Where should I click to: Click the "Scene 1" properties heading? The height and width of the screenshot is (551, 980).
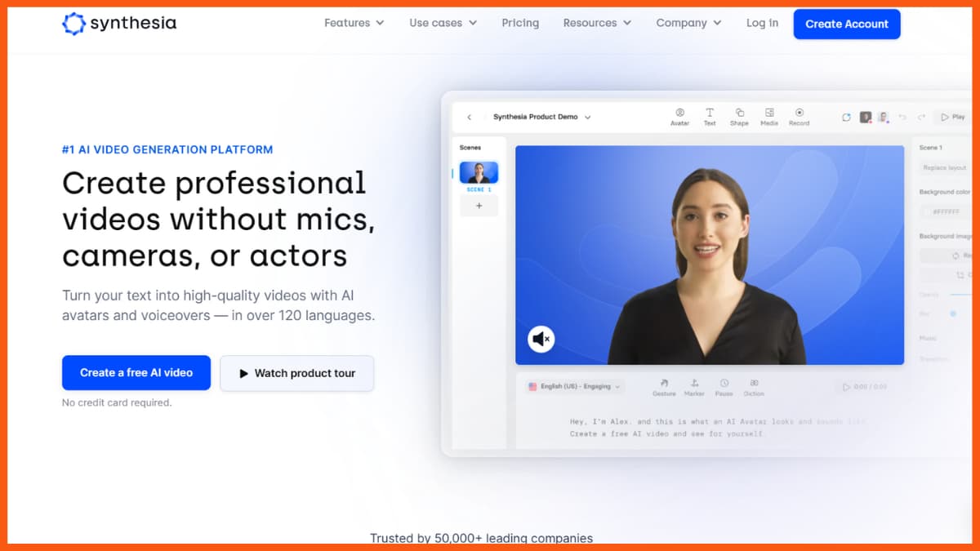coord(930,148)
